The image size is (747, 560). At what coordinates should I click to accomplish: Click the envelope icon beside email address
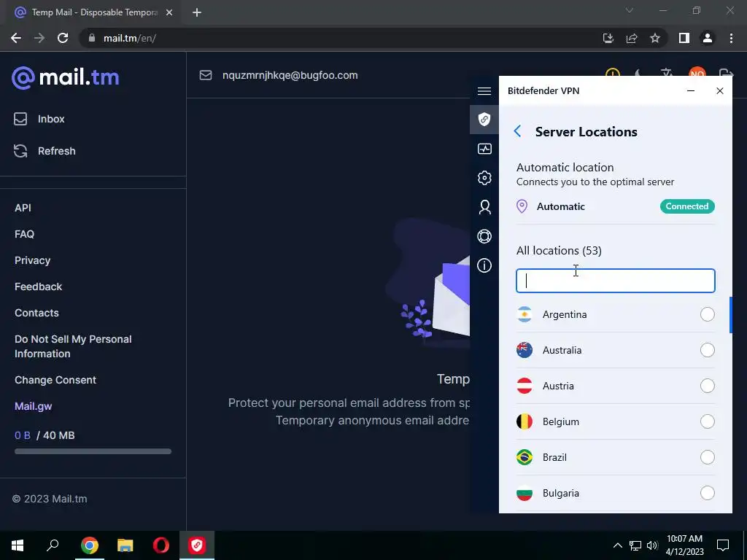point(205,75)
